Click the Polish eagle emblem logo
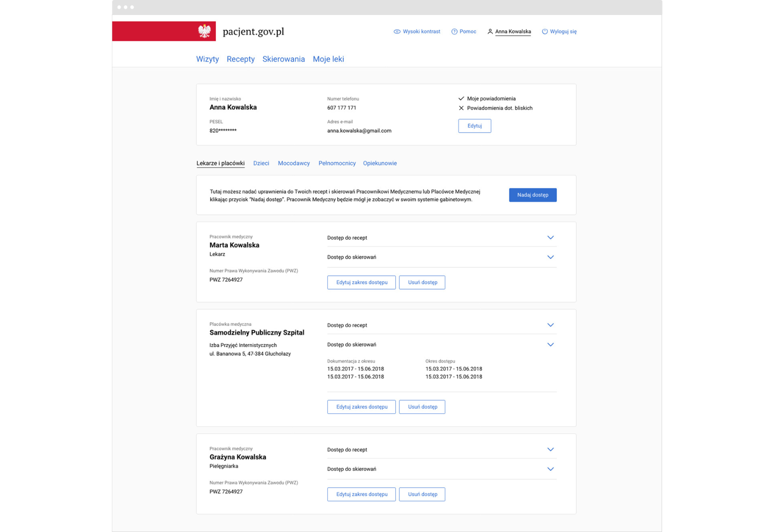The image size is (774, 532). tap(204, 32)
